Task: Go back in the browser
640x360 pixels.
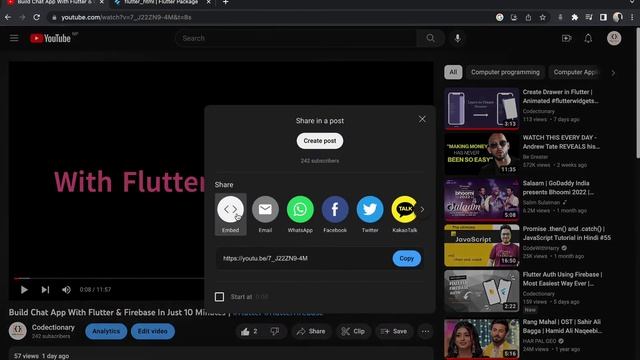Action: (8, 17)
